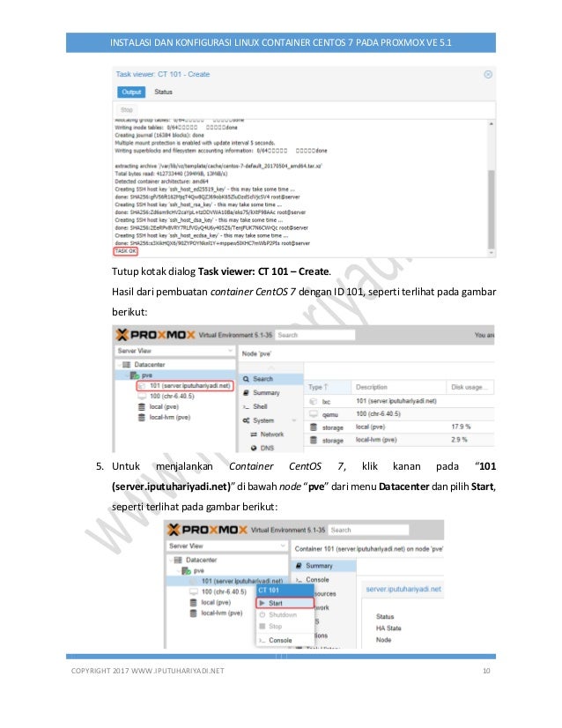This screenshot has height=728, width=562.
Task: Click the task log scrollbar down arrow
Action: [x=491, y=253]
